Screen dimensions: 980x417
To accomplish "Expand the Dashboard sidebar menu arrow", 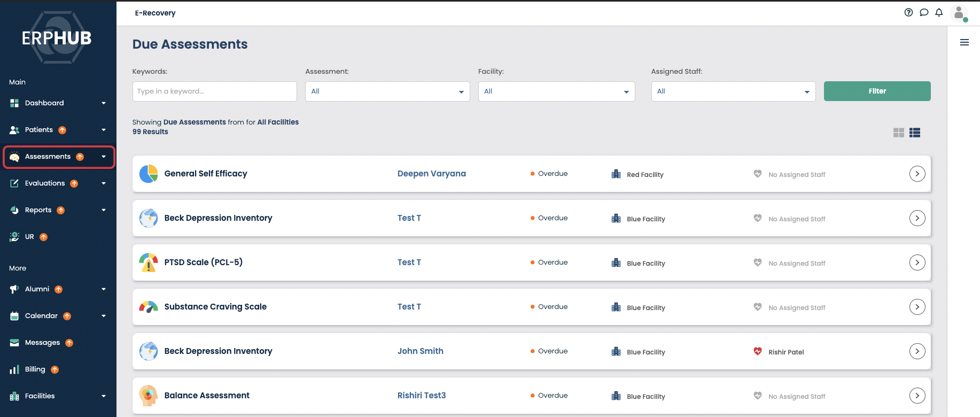I will [x=104, y=103].
